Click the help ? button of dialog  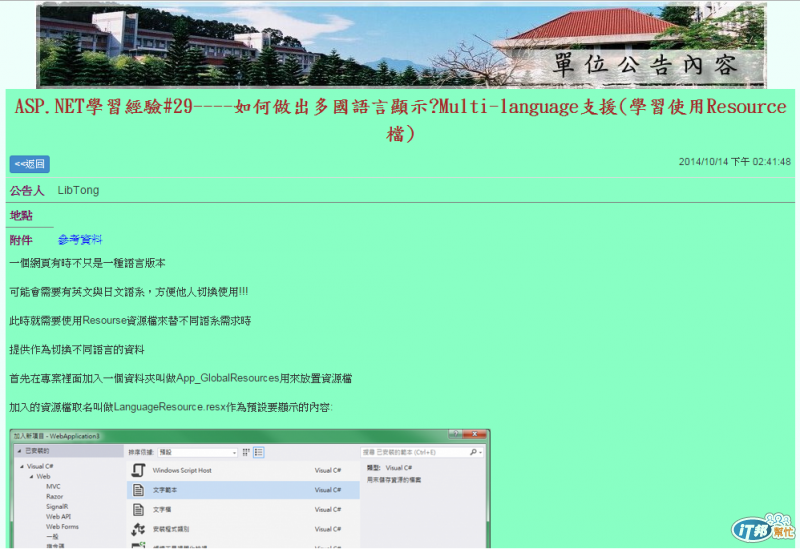tap(454, 434)
